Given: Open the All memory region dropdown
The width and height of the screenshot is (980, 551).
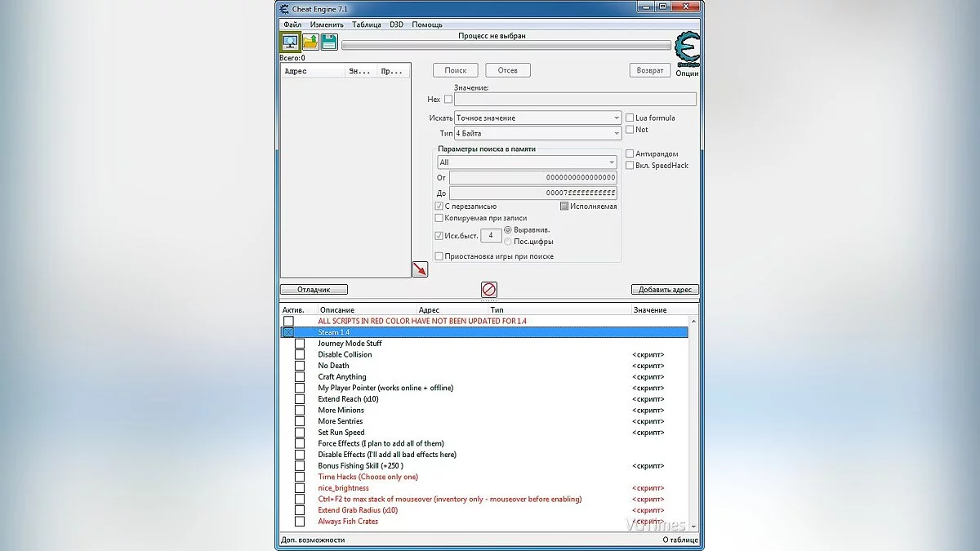Looking at the screenshot, I should pos(527,162).
